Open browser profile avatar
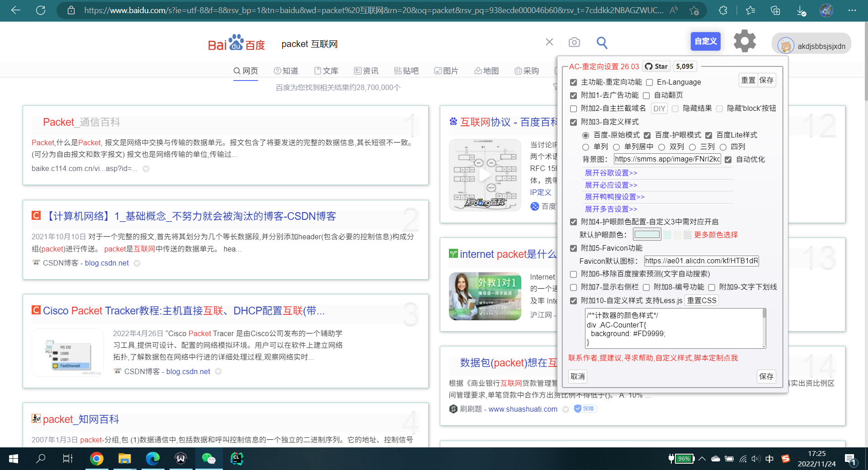The width and height of the screenshot is (868, 470). pos(826,10)
